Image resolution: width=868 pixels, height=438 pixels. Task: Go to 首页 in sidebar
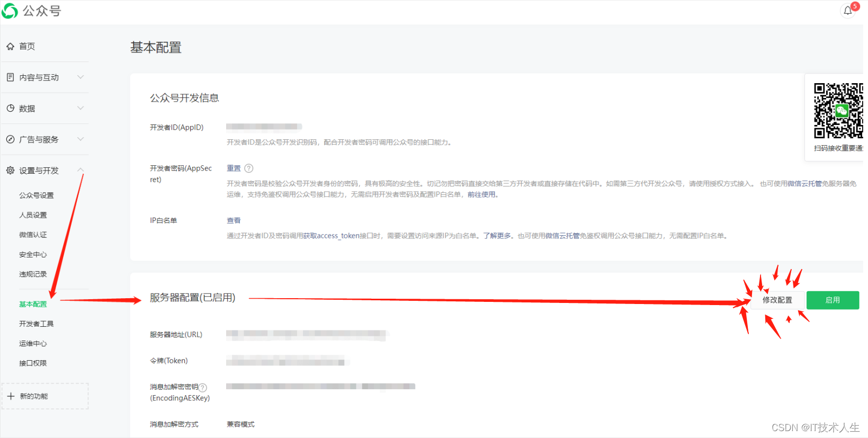coord(27,47)
